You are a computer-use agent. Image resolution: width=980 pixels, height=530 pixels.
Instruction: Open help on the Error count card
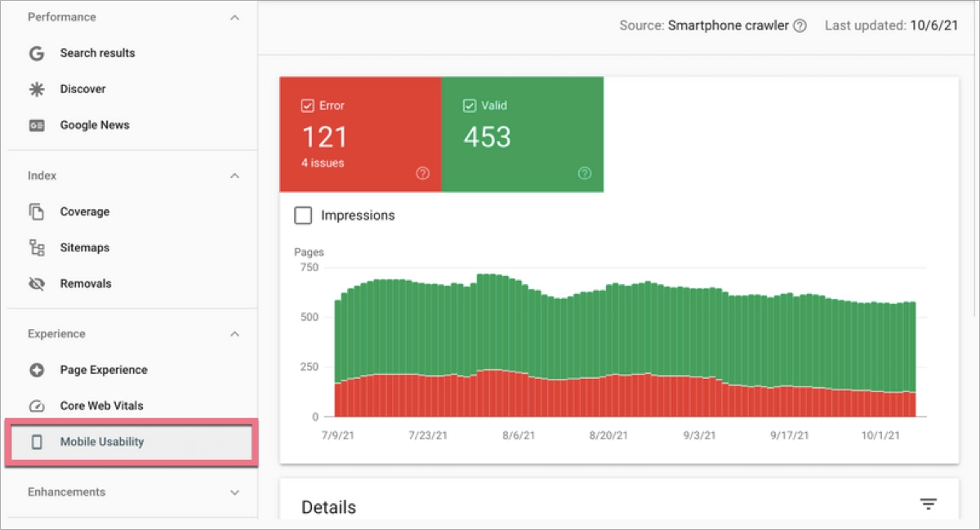pyautogui.click(x=423, y=172)
